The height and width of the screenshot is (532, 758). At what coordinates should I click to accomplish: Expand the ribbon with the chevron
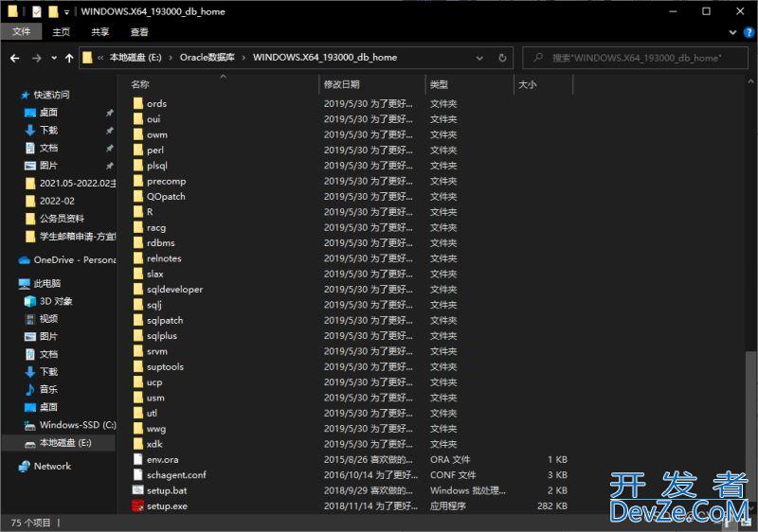(732, 32)
